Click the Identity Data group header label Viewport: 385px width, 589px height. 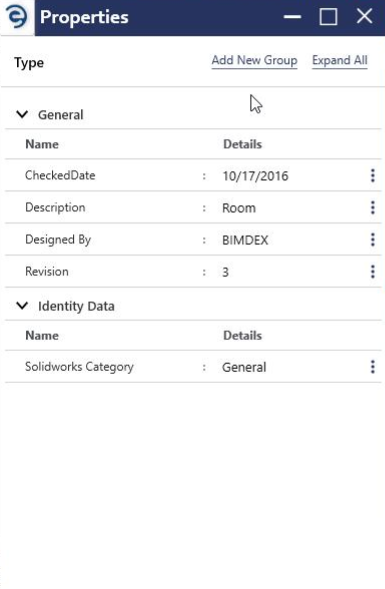(76, 306)
